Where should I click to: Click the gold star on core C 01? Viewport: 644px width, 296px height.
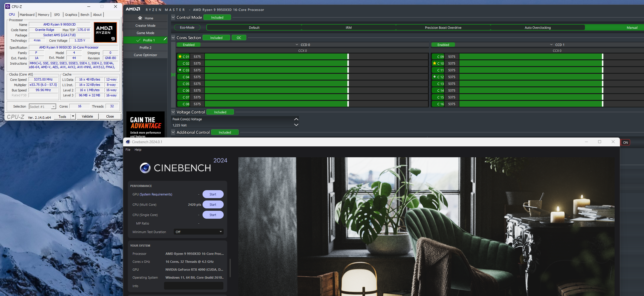click(180, 56)
